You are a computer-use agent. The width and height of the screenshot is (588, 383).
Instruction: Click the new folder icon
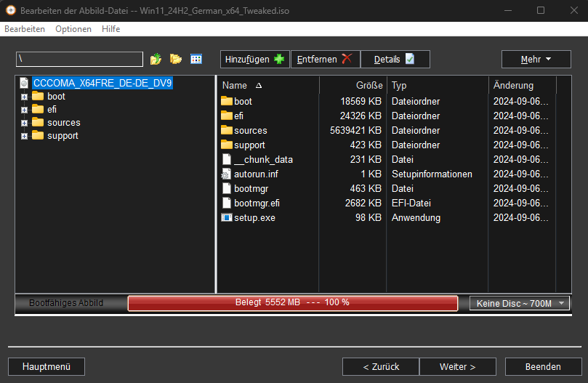175,59
